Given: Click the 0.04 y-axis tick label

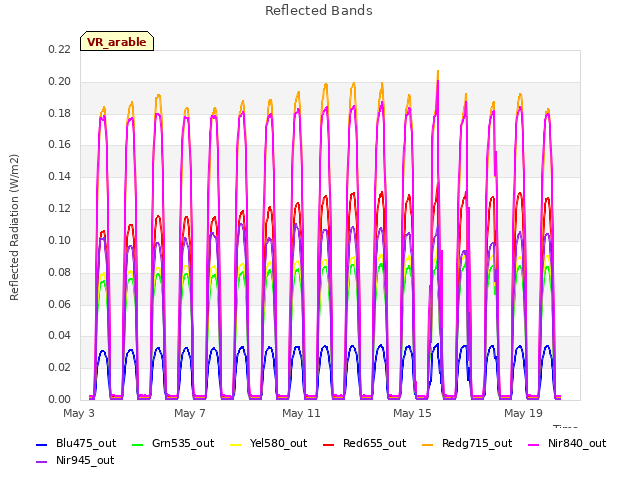Looking at the screenshot, I should tap(60, 336).
